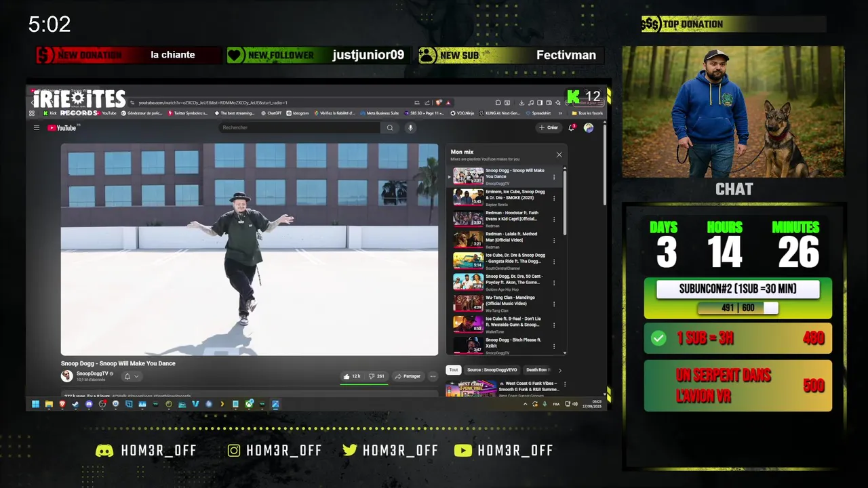The height and width of the screenshot is (488, 868).
Task: Activate YouTube voice search microphone
Action: point(410,127)
